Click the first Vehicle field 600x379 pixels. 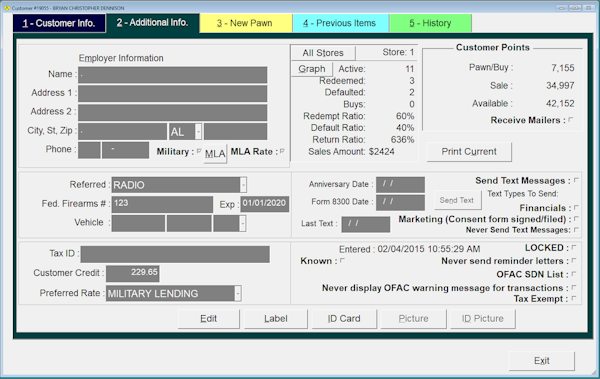(x=138, y=223)
